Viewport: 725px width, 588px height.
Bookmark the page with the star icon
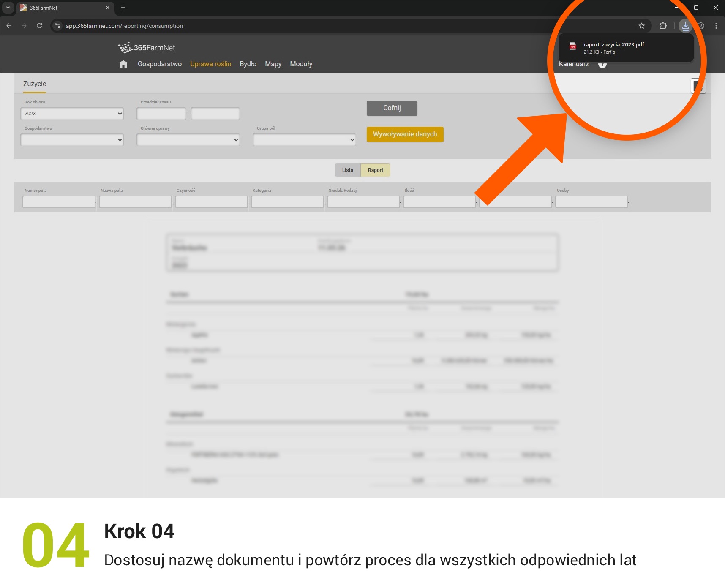[642, 26]
